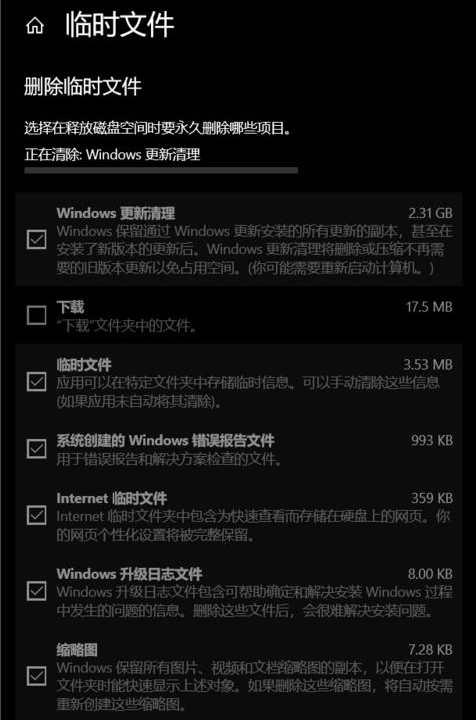Select the 系统创建的 Windows 错误报告文件 title
This screenshot has width=476, height=720.
tap(165, 440)
